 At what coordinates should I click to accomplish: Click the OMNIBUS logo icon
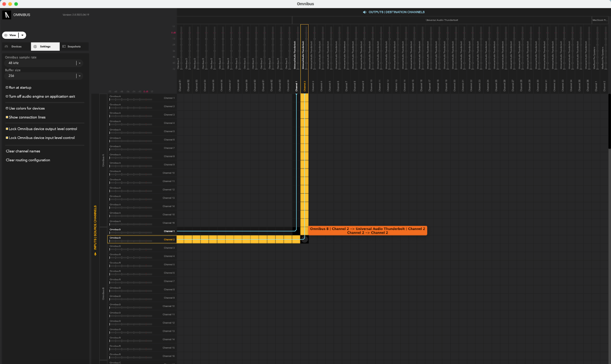[x=6, y=15]
